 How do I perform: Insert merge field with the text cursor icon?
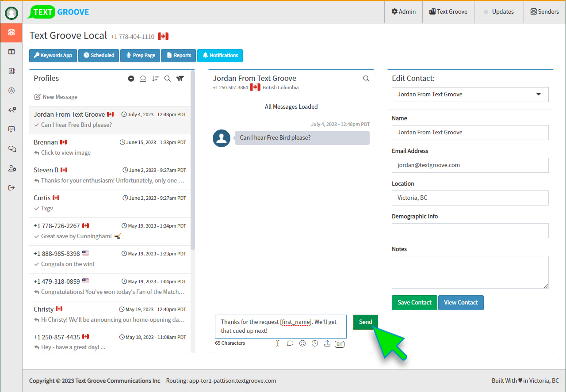click(278, 343)
